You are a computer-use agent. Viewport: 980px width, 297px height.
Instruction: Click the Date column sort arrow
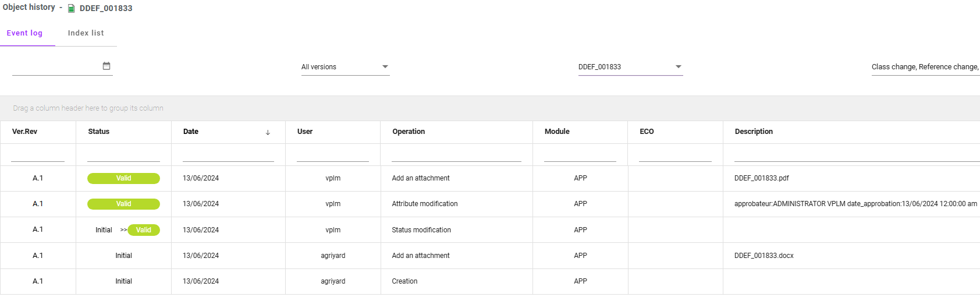click(x=268, y=132)
